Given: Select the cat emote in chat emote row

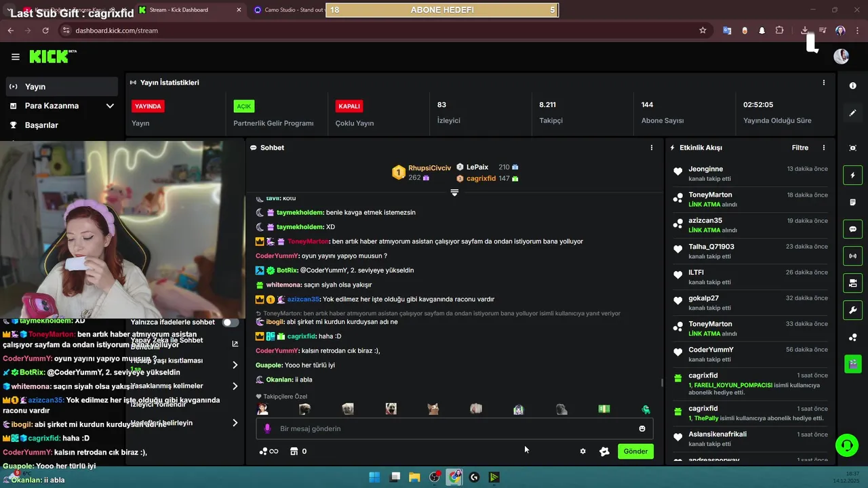Looking at the screenshot, I should click(433, 409).
